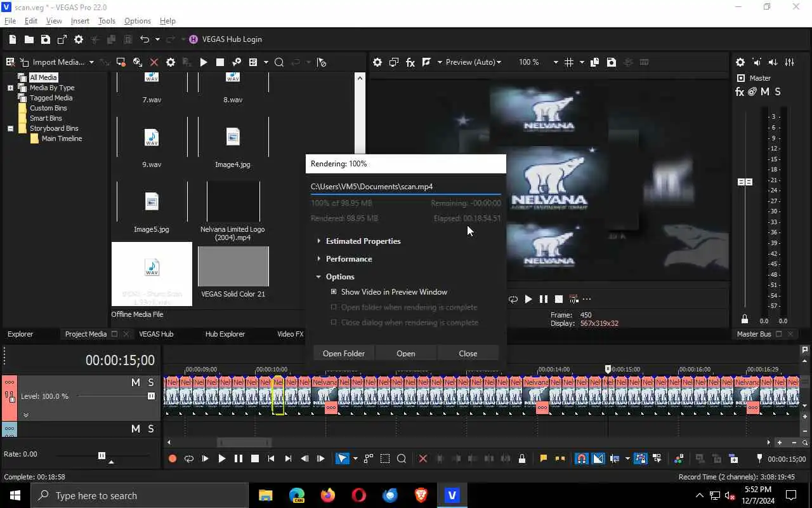Open Import Media dropdown arrow

[91, 62]
